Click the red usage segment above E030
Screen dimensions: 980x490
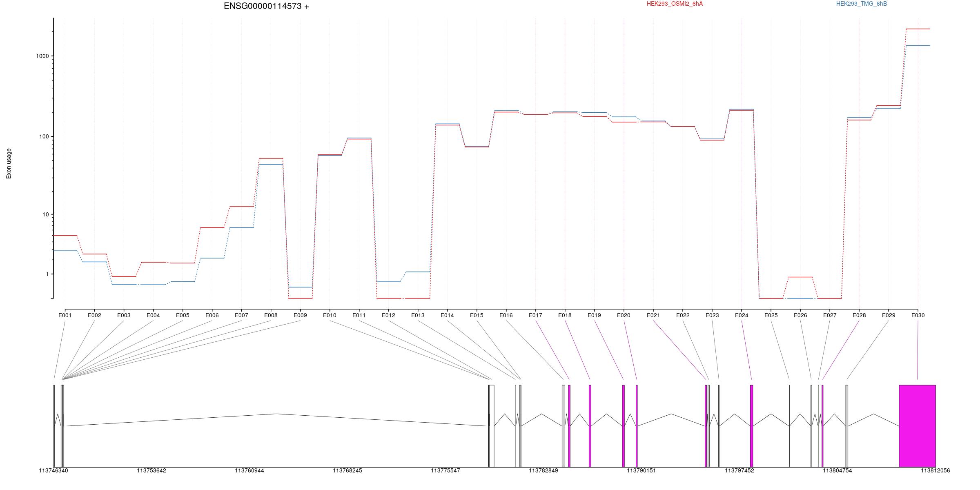tap(918, 29)
